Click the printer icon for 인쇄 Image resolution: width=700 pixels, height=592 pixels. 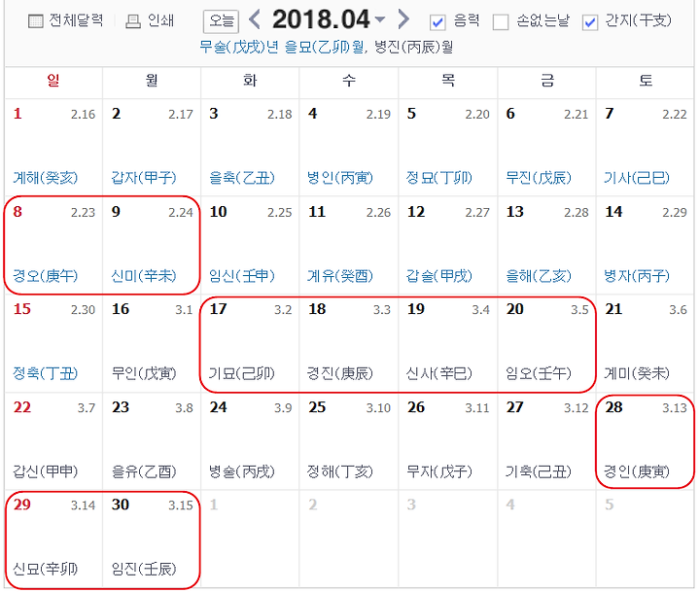point(132,21)
